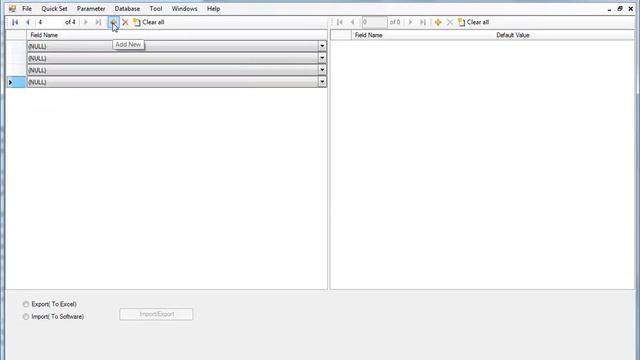640x360 pixels.
Task: Select the current-row arrow indicator cell
Action: coord(16,82)
